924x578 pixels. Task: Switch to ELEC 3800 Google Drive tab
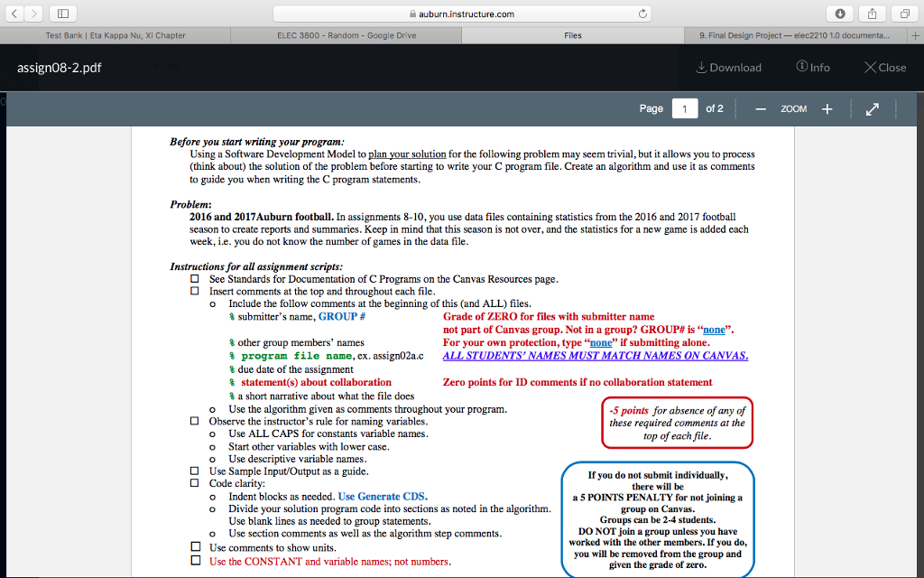click(x=346, y=35)
